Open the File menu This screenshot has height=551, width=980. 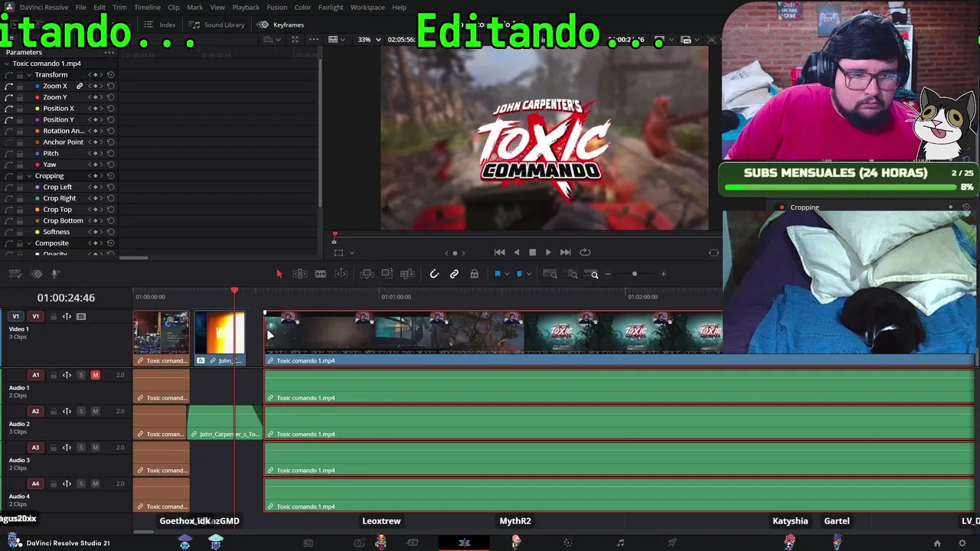(x=80, y=8)
